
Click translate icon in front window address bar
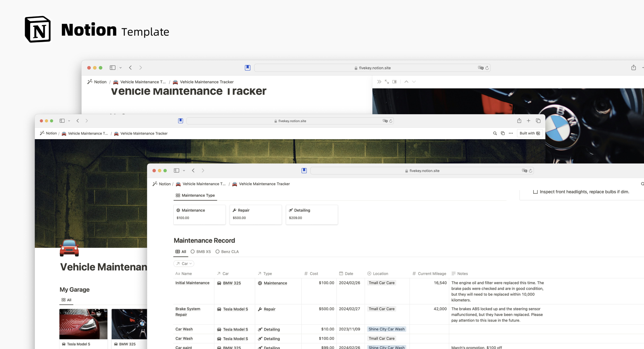click(x=524, y=171)
